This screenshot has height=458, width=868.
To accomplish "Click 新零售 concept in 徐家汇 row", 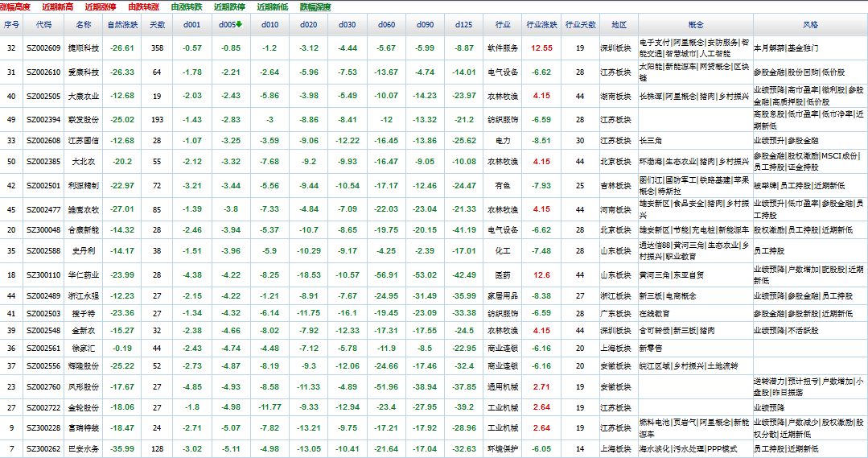I will 651,349.
